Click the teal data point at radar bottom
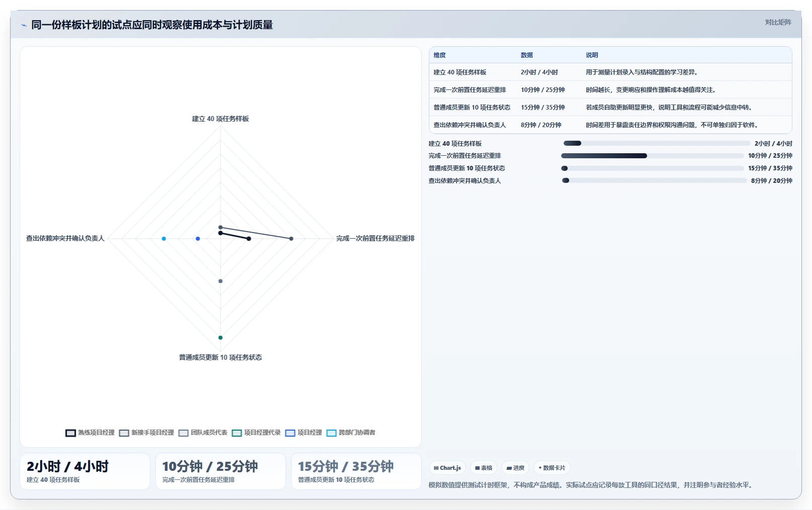 click(x=220, y=338)
